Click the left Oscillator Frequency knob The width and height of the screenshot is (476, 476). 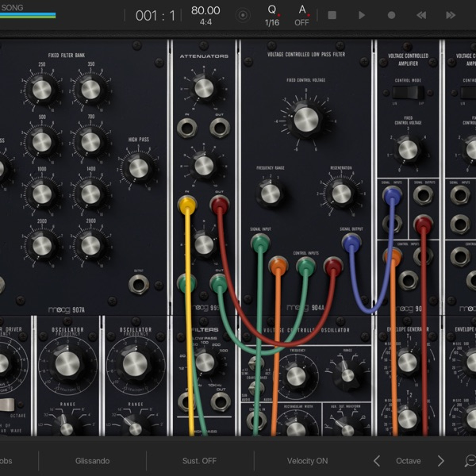(x=67, y=364)
